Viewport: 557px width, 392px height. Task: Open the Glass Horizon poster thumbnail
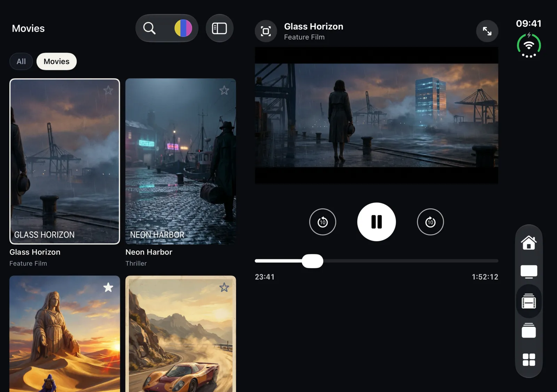point(65,161)
